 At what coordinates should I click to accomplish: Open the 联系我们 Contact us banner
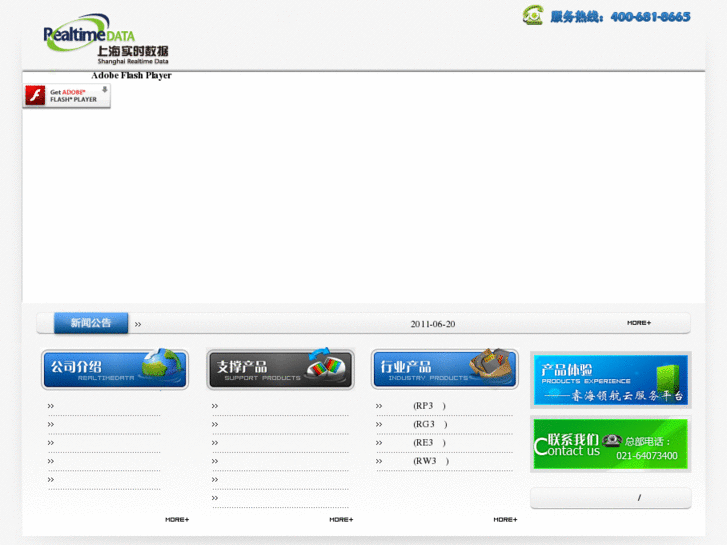point(611,444)
